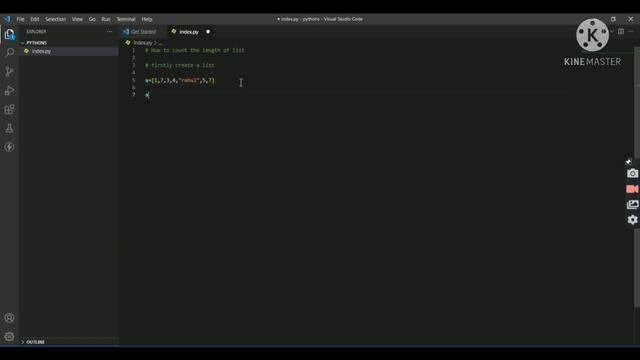Open the Search view in the activity bar
Image resolution: width=640 pixels, height=360 pixels.
[9, 53]
